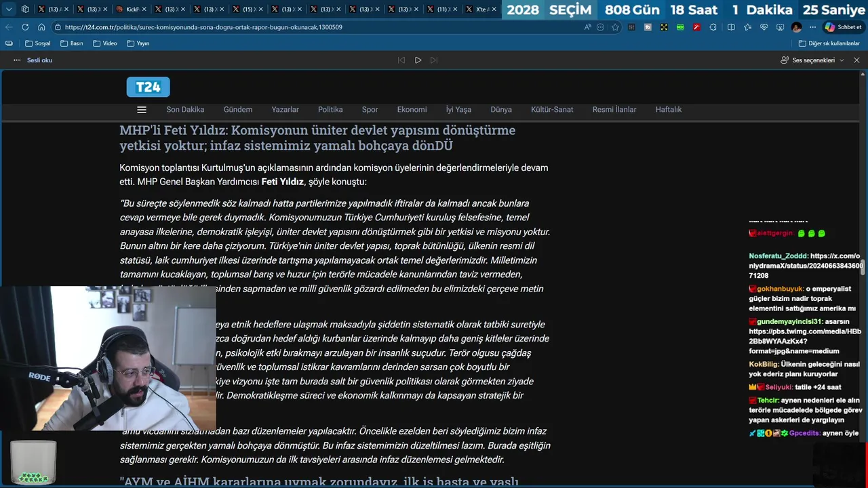View site information lock icon in address bar

click(x=58, y=27)
